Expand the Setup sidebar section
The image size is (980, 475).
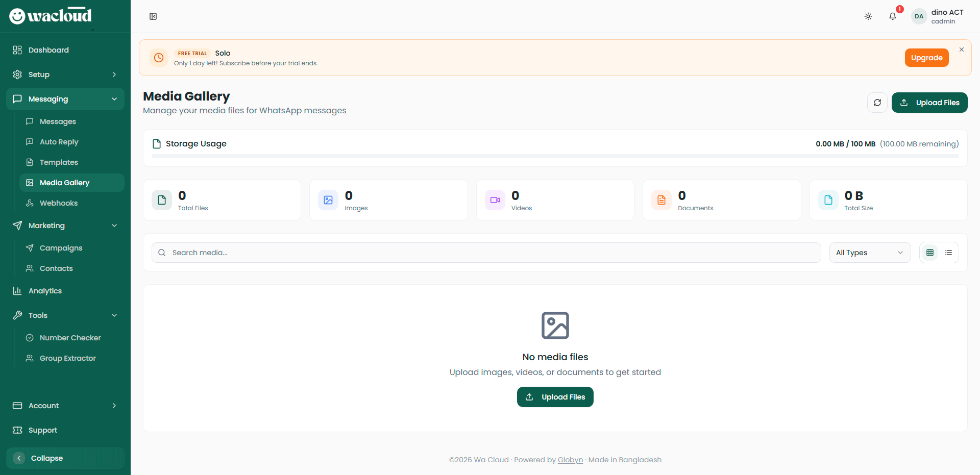65,74
